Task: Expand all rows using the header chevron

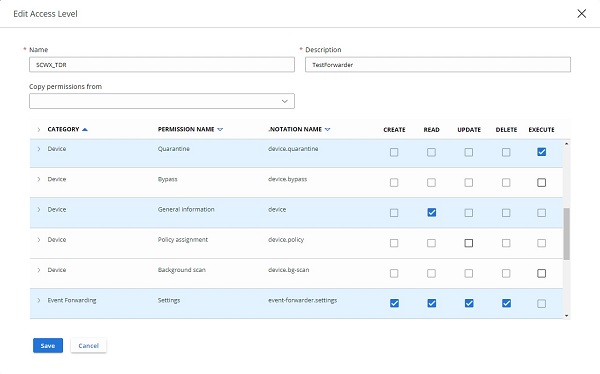Action: [x=39, y=130]
